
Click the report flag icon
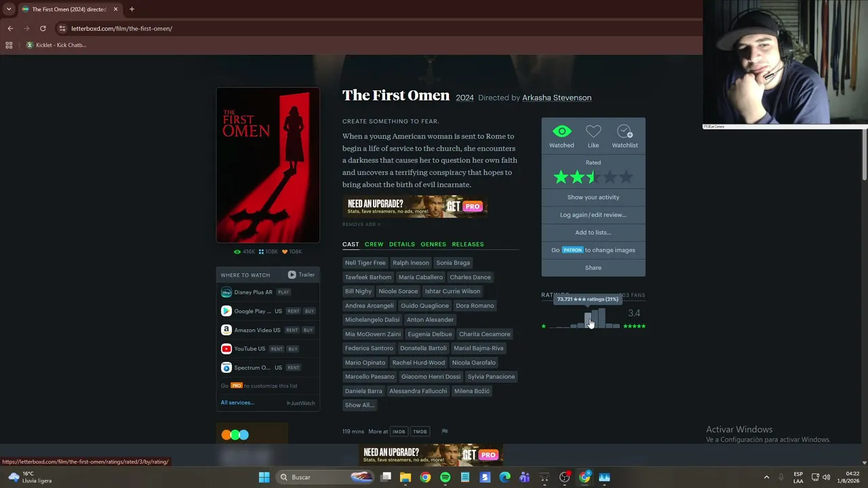[445, 431]
